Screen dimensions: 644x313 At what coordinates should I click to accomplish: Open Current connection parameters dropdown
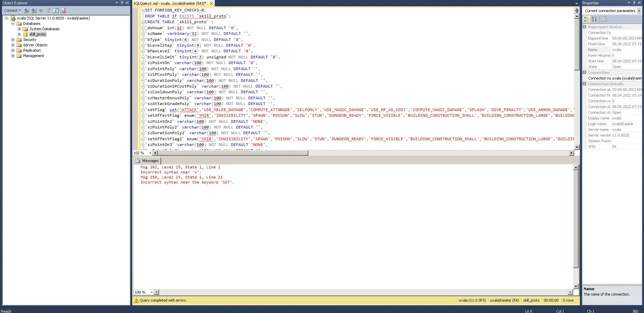pos(639,11)
